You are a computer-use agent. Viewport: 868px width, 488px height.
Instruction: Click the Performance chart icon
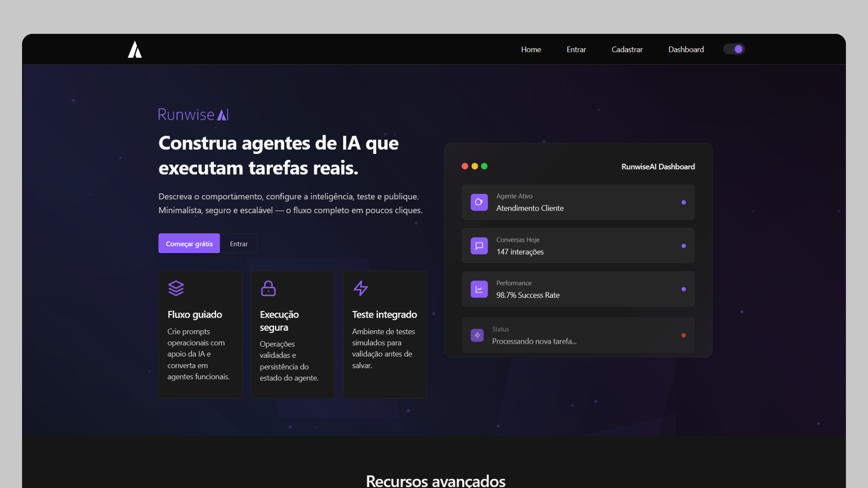[479, 289]
